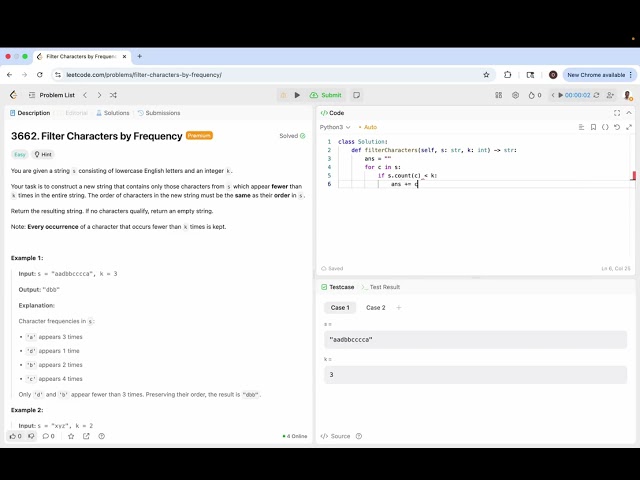The height and width of the screenshot is (480, 640).
Task: Go back in browser
Action: [9, 75]
